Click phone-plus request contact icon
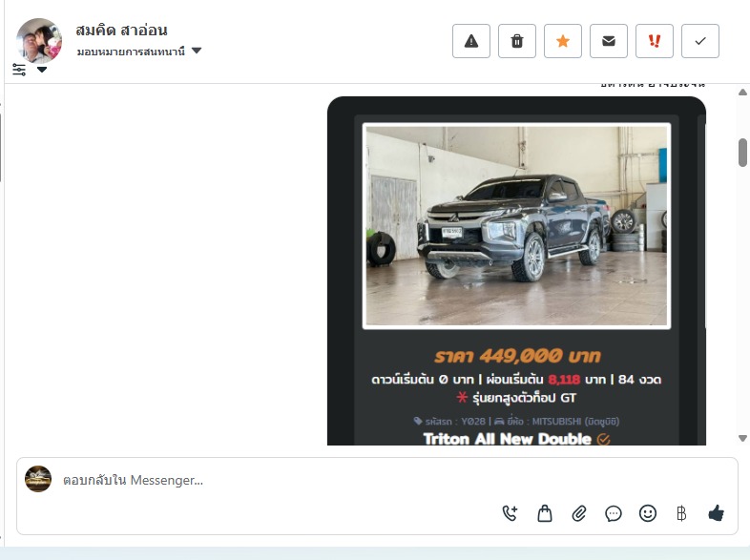 click(x=510, y=513)
